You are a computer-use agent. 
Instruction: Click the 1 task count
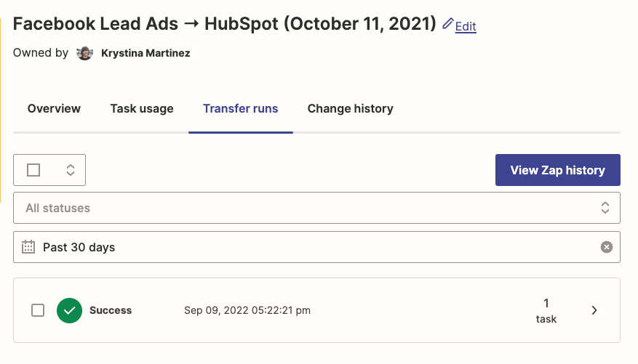(x=546, y=311)
